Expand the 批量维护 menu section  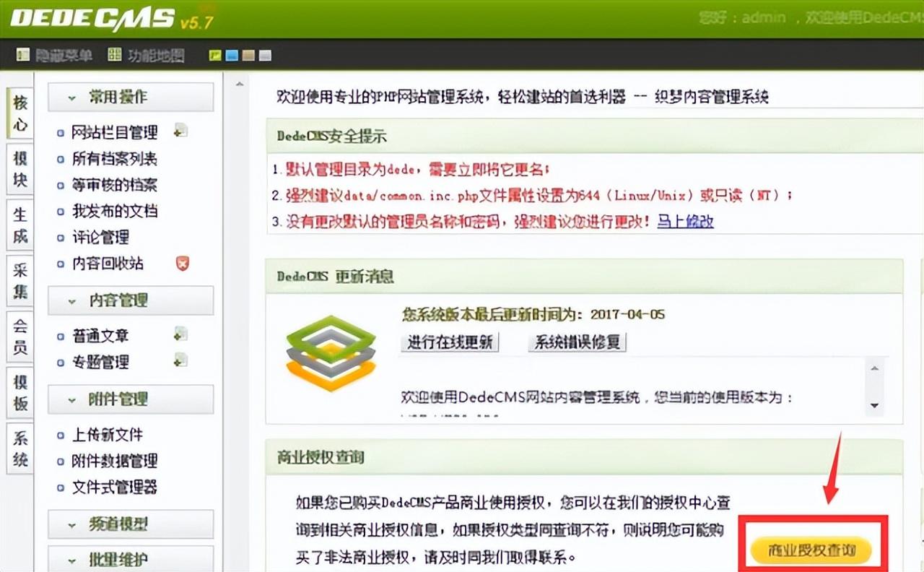coord(131,559)
